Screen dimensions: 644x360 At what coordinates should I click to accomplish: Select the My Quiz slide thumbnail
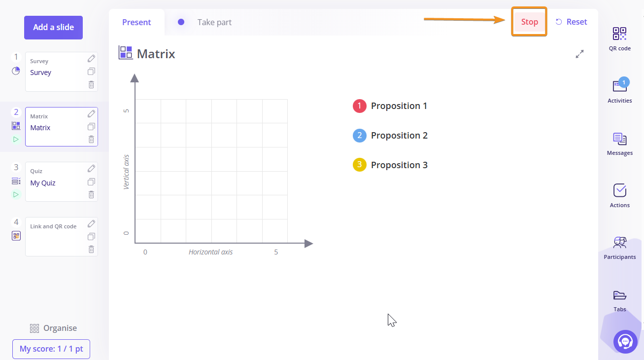click(61, 182)
